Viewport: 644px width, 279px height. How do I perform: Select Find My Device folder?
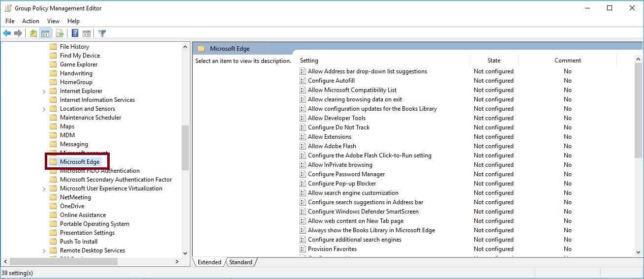click(x=80, y=56)
